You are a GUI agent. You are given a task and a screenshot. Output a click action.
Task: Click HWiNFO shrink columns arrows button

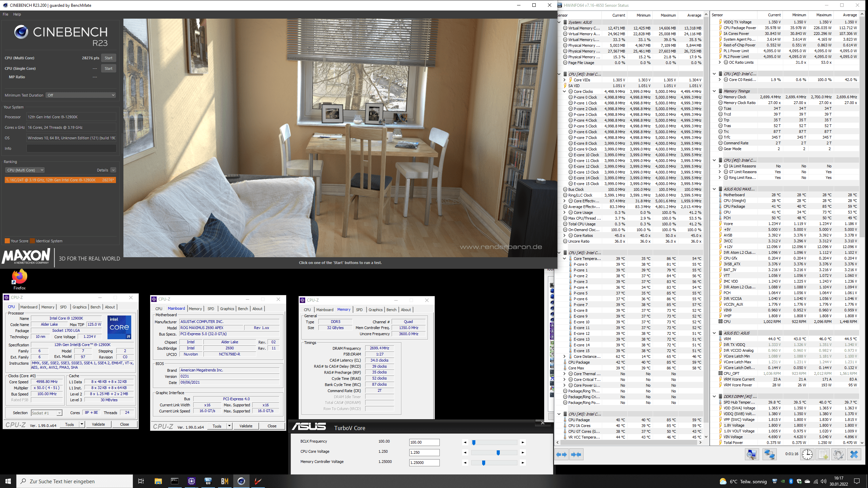[576, 454]
